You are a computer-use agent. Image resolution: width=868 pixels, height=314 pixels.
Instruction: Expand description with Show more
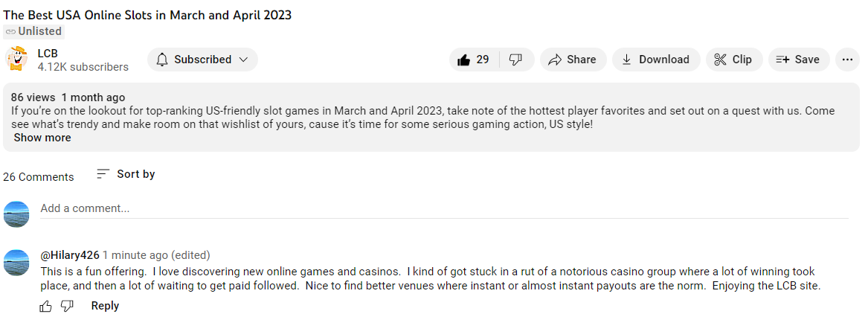tap(42, 138)
